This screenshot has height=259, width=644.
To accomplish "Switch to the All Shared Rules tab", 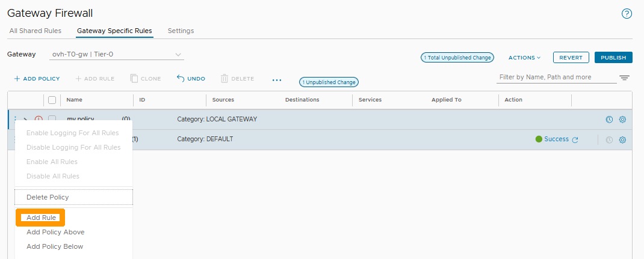I will click(x=36, y=31).
